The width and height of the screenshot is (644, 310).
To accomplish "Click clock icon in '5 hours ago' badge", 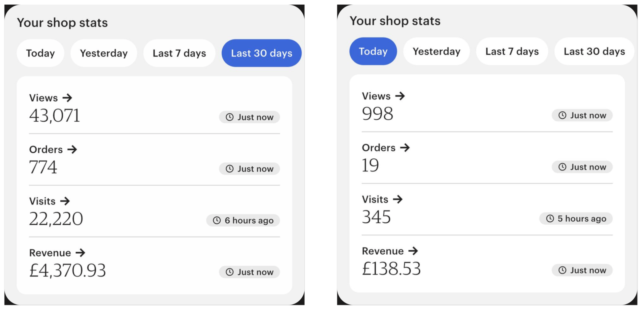I will point(550,218).
